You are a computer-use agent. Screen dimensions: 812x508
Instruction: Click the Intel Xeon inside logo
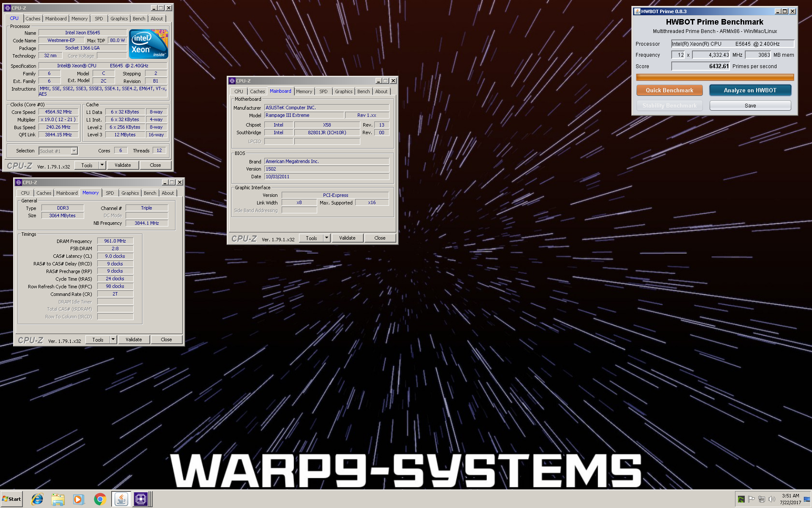148,44
